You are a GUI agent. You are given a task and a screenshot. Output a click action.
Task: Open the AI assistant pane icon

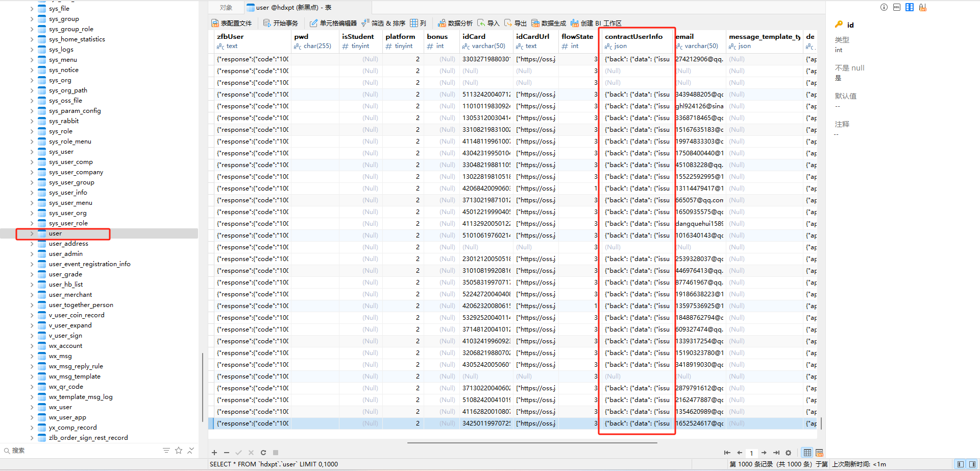click(x=922, y=7)
